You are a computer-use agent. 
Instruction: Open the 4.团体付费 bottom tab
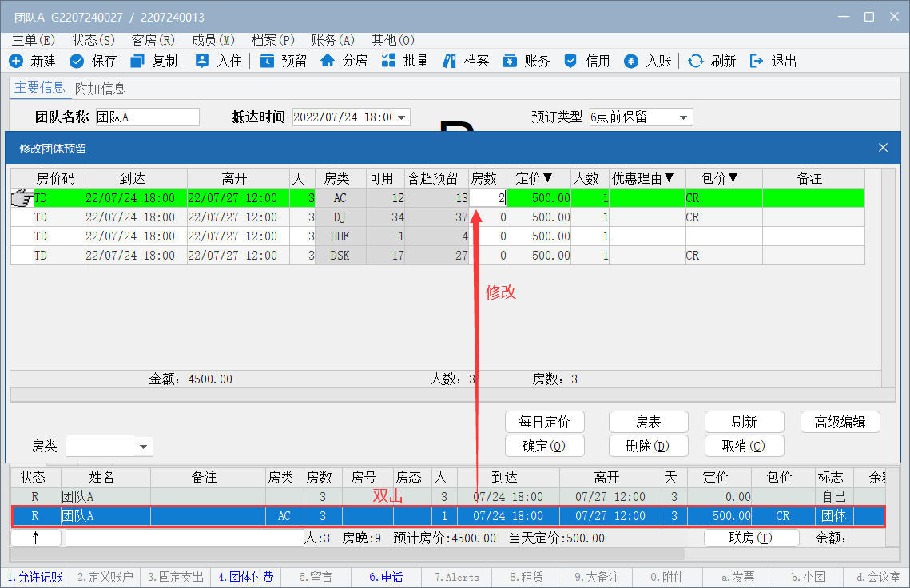click(x=245, y=577)
